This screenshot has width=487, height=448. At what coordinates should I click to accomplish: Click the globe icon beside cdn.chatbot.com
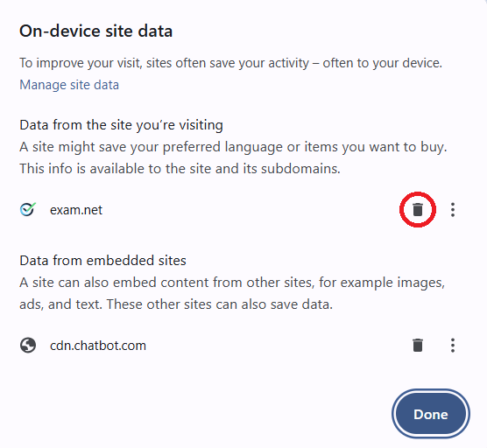[28, 345]
